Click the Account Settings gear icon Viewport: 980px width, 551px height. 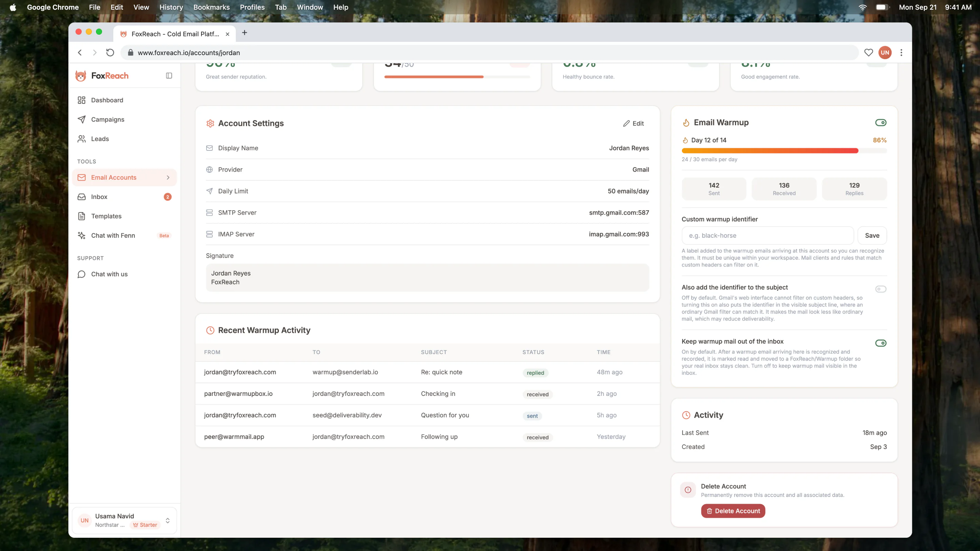point(210,123)
